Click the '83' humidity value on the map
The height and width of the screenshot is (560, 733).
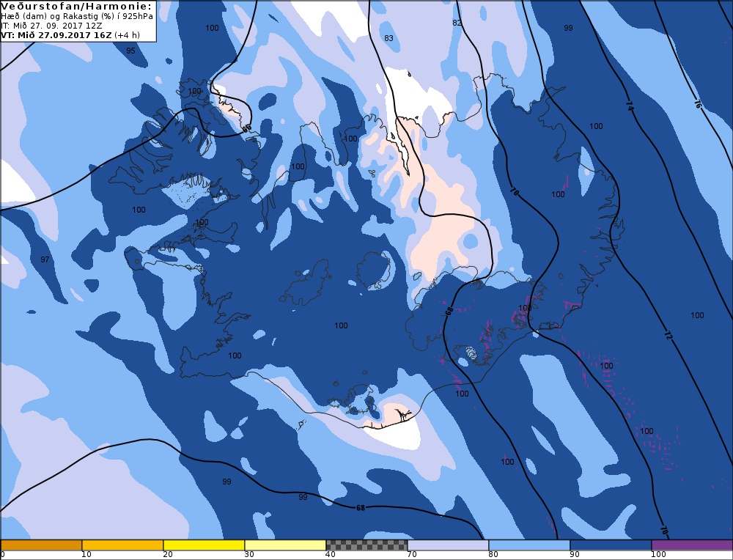click(x=389, y=38)
